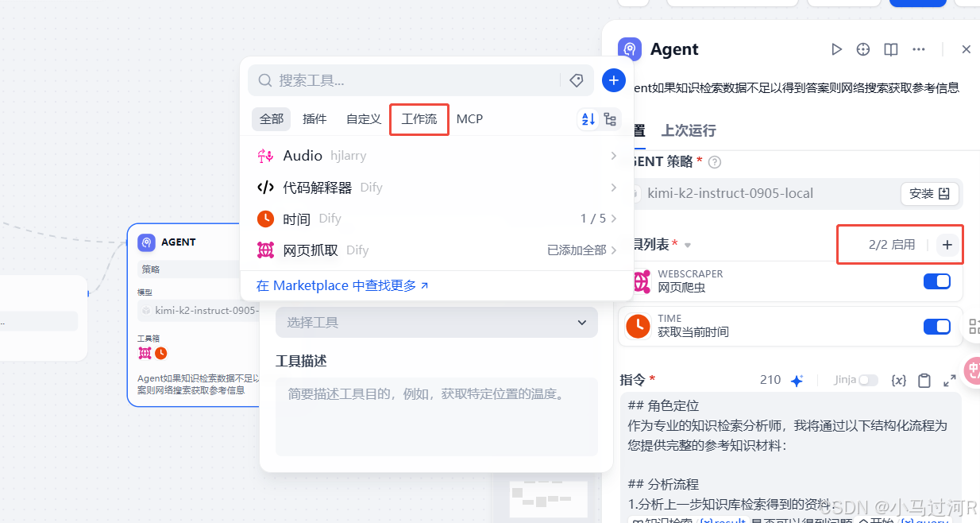
Task: Select the 自定义 tab
Action: coord(364,119)
